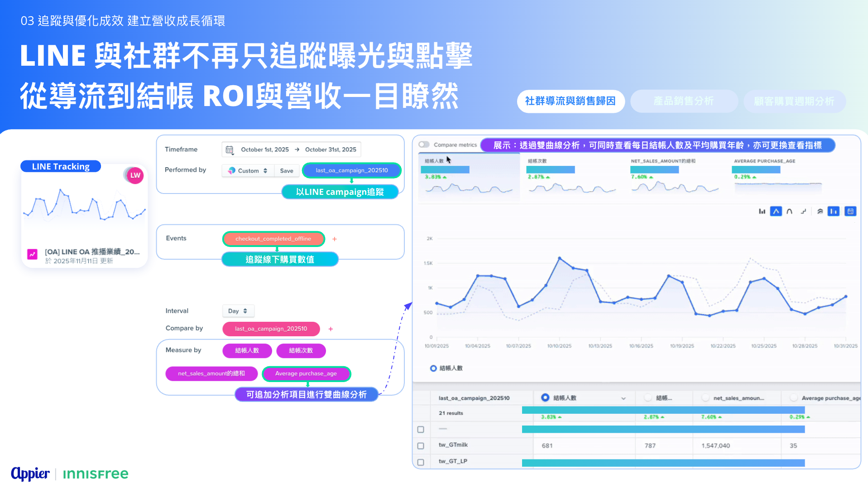Open the Interval Day dropdown
The image size is (868, 489).
pos(238,311)
